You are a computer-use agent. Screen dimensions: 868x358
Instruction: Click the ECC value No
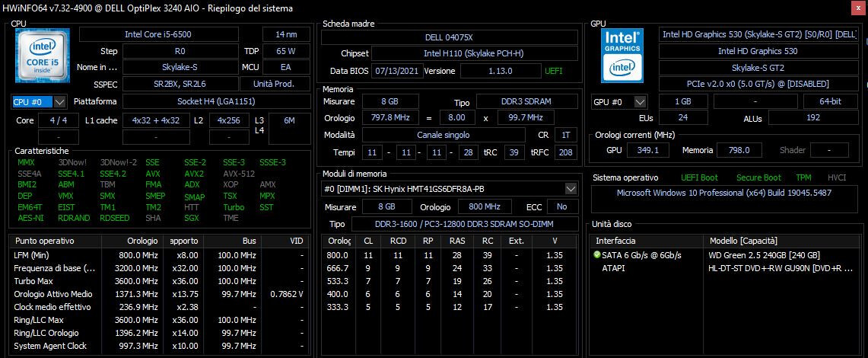pos(562,206)
